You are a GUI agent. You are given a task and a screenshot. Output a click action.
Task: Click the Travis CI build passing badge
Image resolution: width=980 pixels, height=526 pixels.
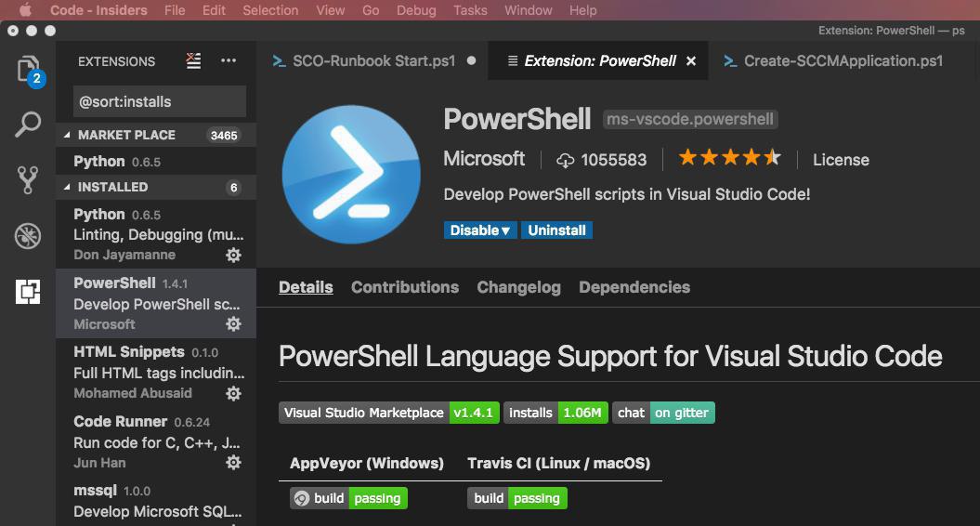(x=516, y=498)
